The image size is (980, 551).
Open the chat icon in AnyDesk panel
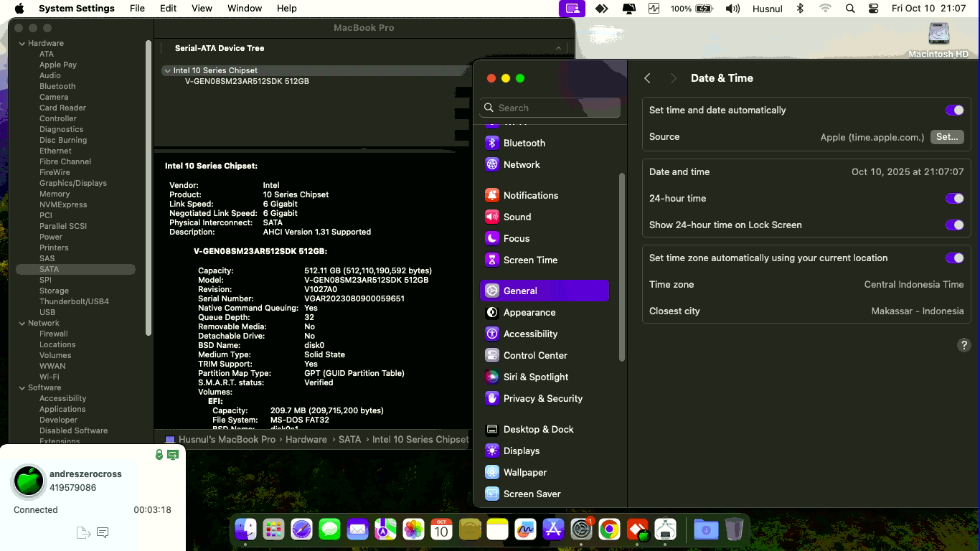point(103,532)
